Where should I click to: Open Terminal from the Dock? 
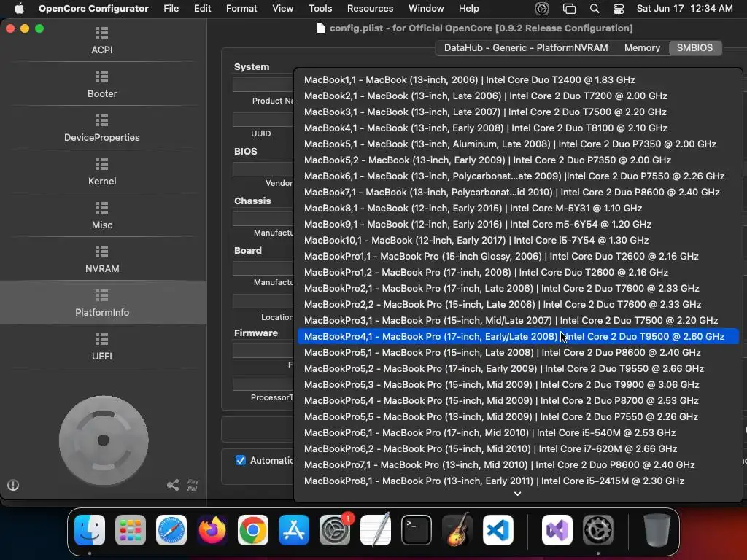point(417,530)
